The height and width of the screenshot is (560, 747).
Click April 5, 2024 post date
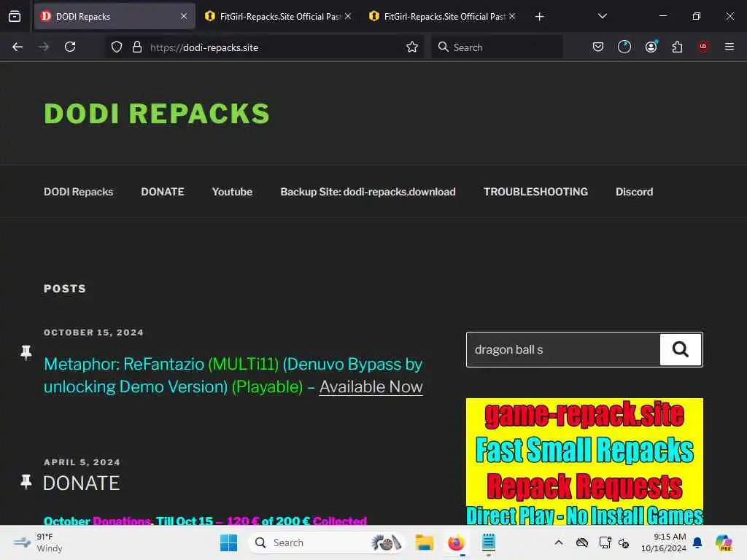[x=82, y=462]
